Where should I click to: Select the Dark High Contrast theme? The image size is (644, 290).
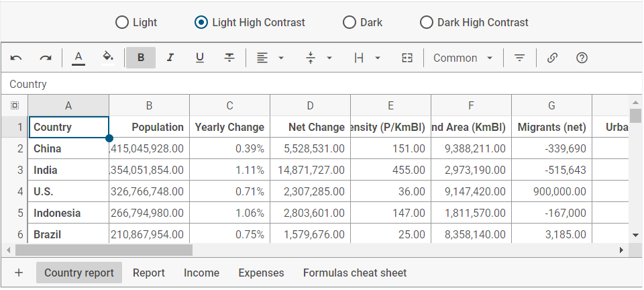pos(427,22)
